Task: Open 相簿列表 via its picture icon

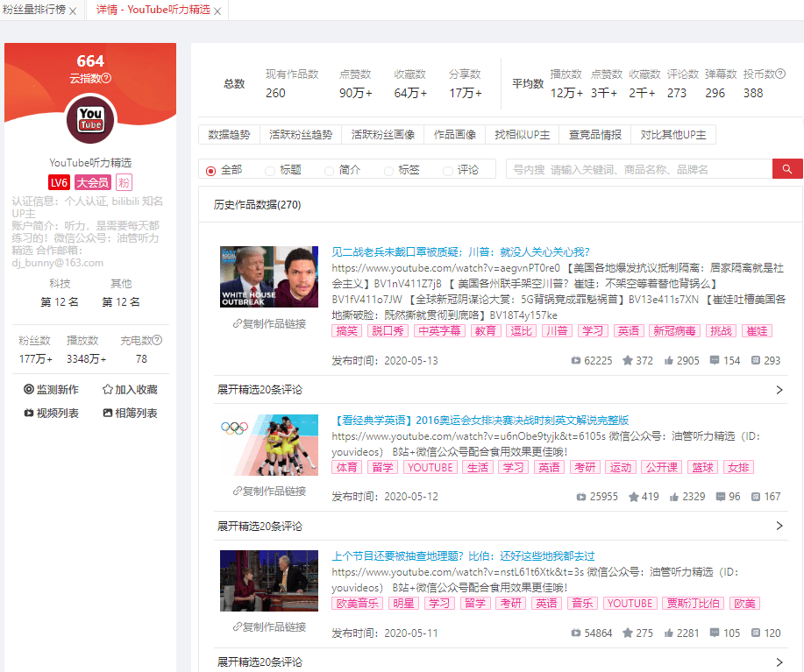Action: point(108,413)
